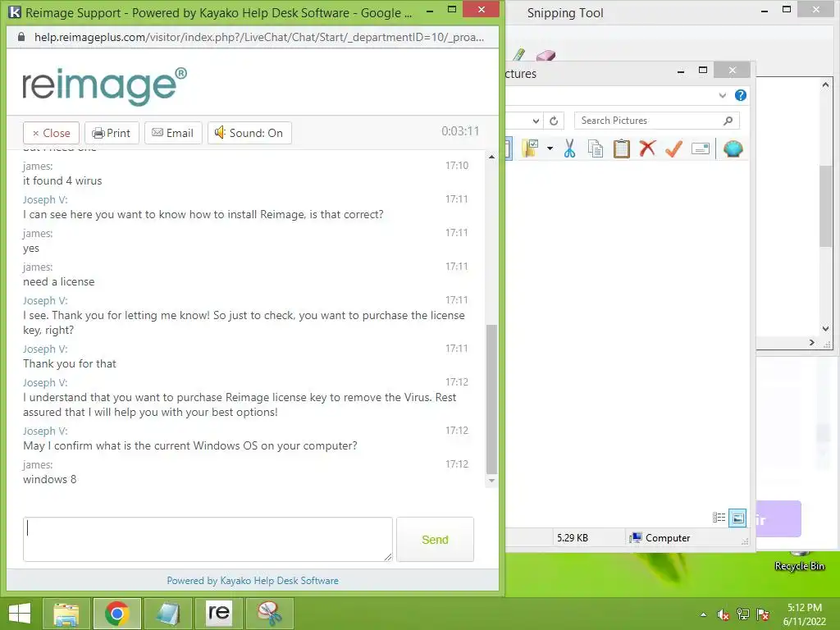This screenshot has height=630, width=840.
Task: Select the Chrome address bar URL
Action: click(258, 37)
